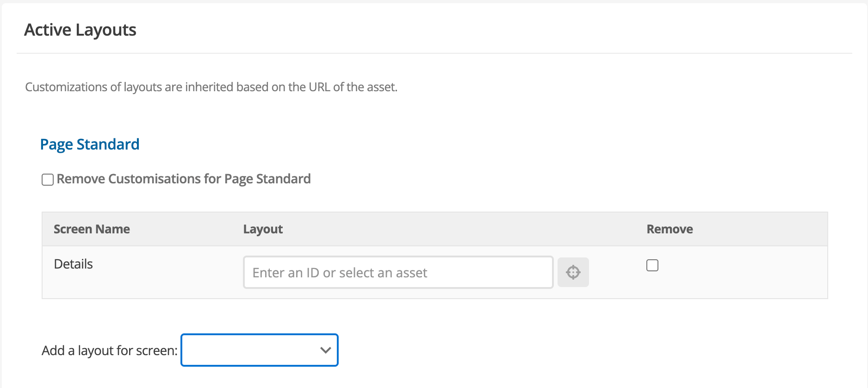Image resolution: width=868 pixels, height=388 pixels.
Task: Click the Remove column header
Action: [x=669, y=229]
